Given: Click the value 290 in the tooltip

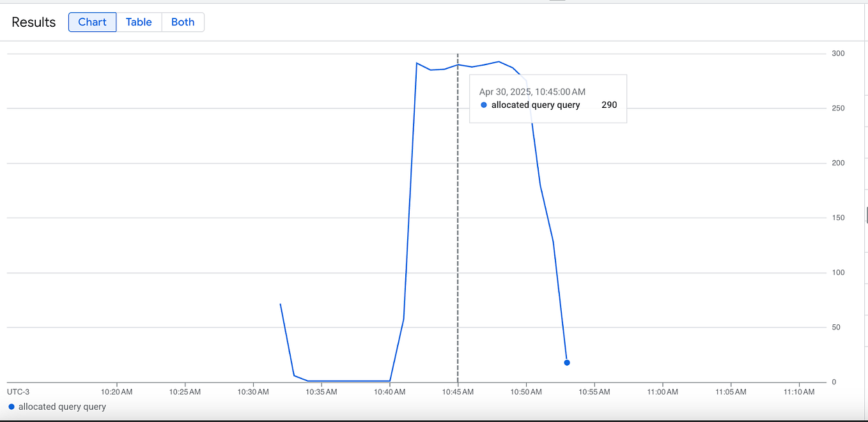Looking at the screenshot, I should [609, 105].
